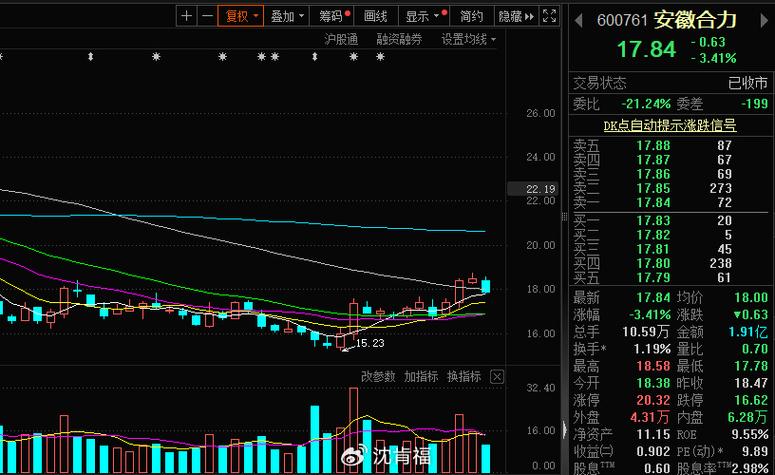Screen dimensions: 775x475
Task: Click stock name 安徽合力
Action: (695, 20)
